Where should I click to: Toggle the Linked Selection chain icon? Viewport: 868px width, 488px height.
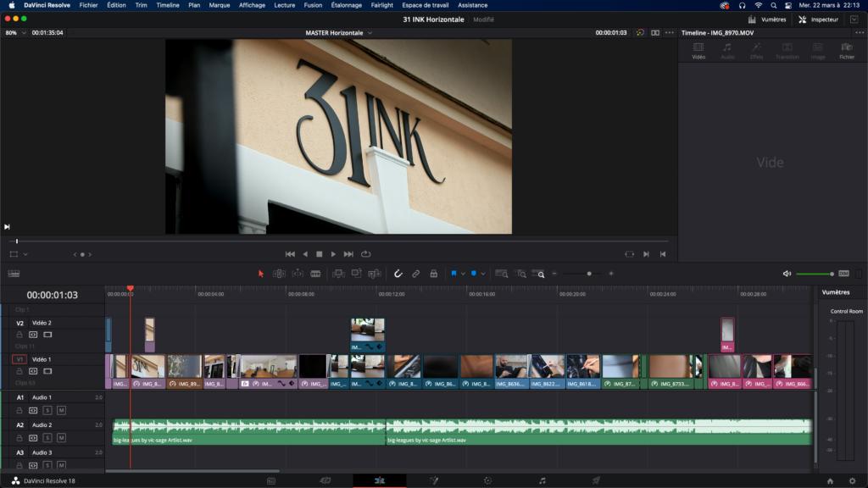[x=415, y=274]
